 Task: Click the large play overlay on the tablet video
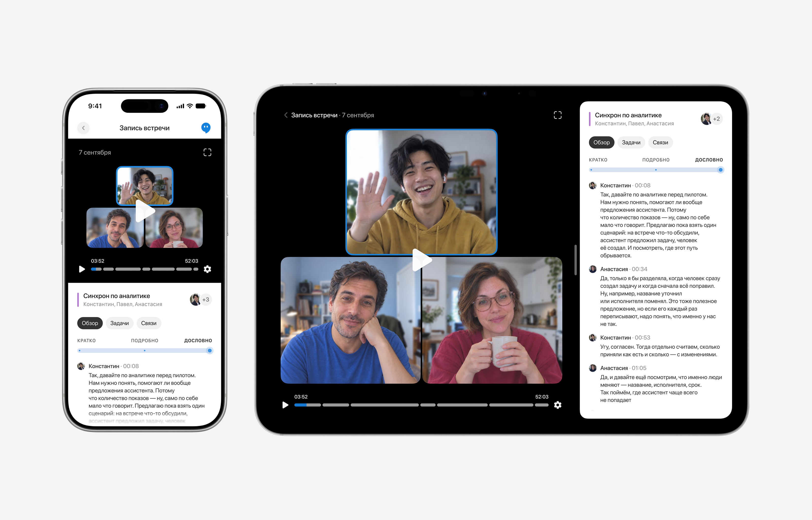click(422, 260)
